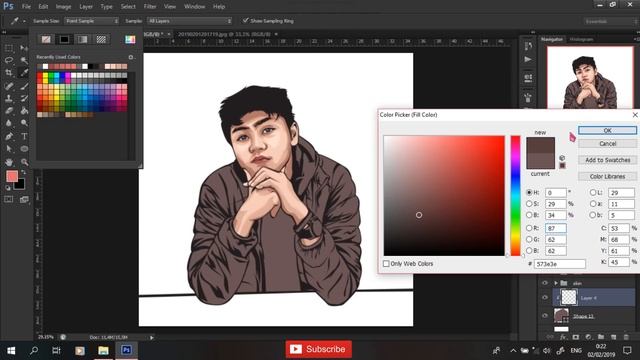This screenshot has width=640, height=360.
Task: Open Color Libraries button
Action: 607,176
